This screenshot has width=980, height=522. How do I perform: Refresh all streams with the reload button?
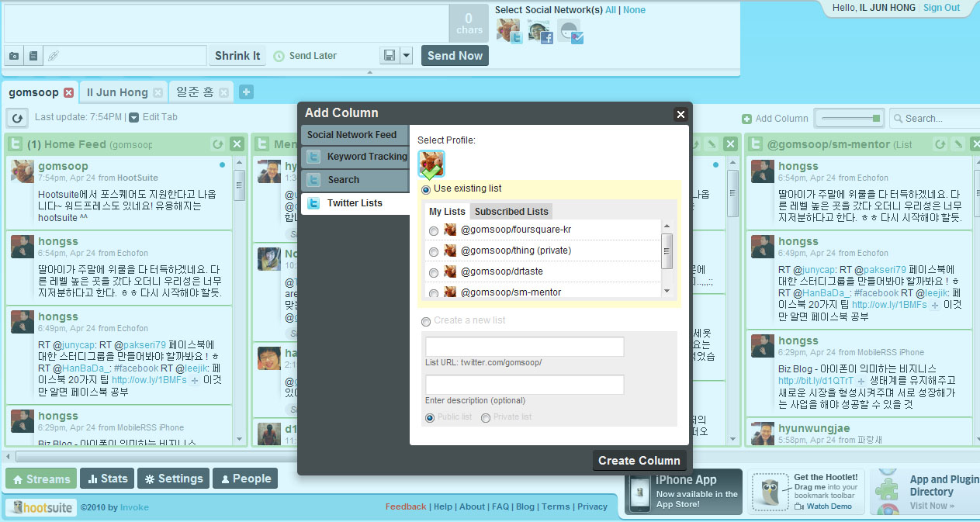[17, 118]
